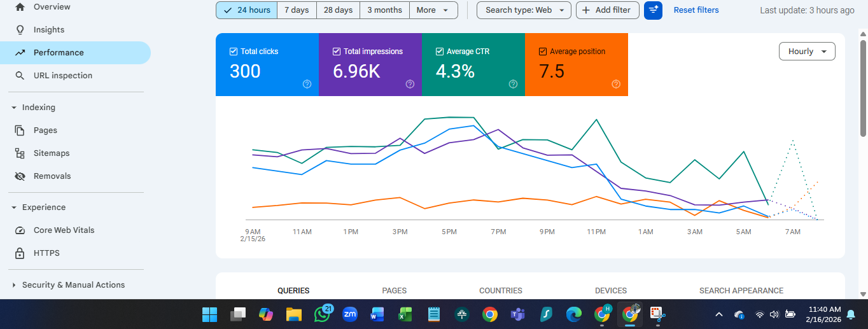Screen dimensions: 868x329
Task: Click the Reset filters link
Action: tap(696, 10)
